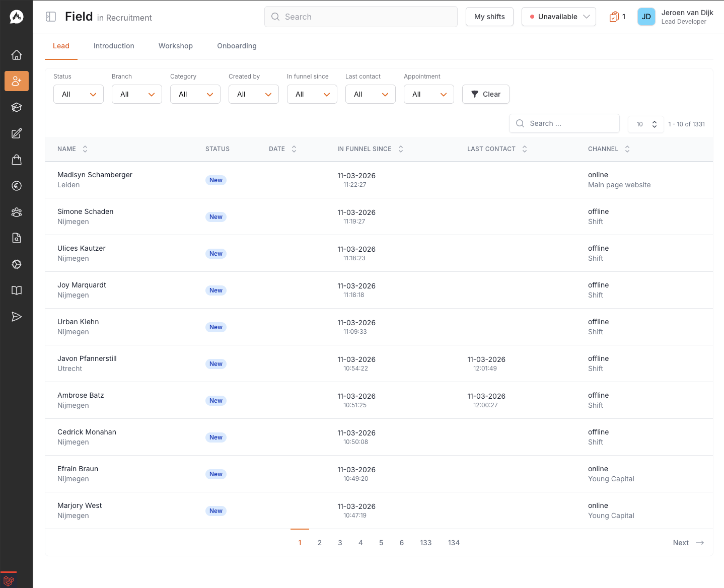The image size is (724, 588).
Task: Click the shopping bag sidebar icon
Action: click(17, 160)
